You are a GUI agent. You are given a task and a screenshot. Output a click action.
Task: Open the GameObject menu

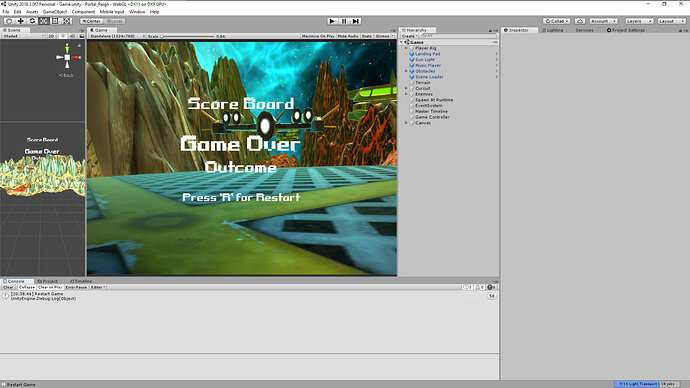coord(55,12)
